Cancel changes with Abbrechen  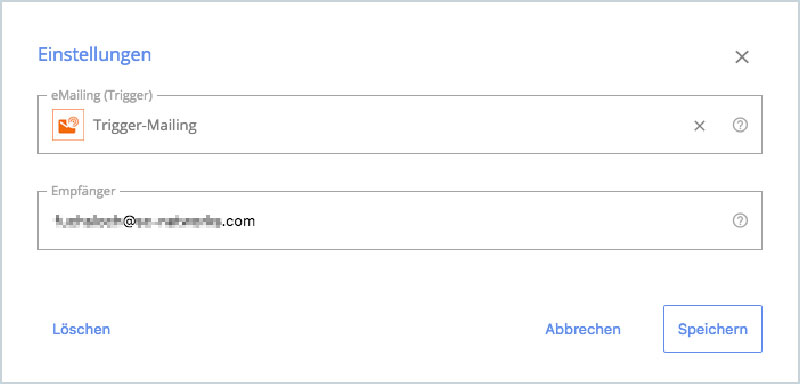point(583,329)
